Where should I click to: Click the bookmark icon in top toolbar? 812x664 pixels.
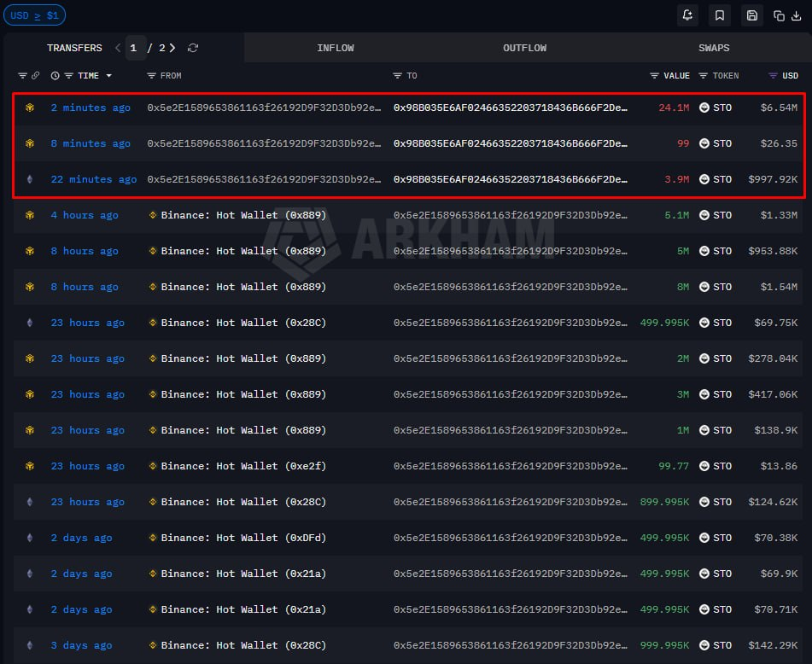tap(720, 15)
